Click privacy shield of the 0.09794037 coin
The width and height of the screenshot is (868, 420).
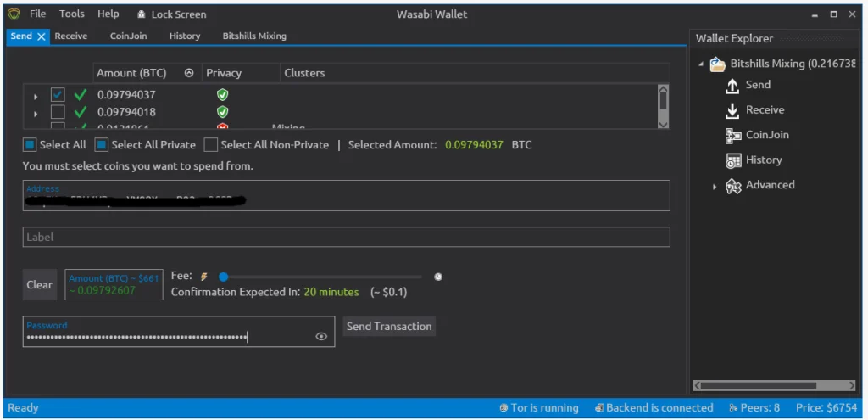(222, 95)
